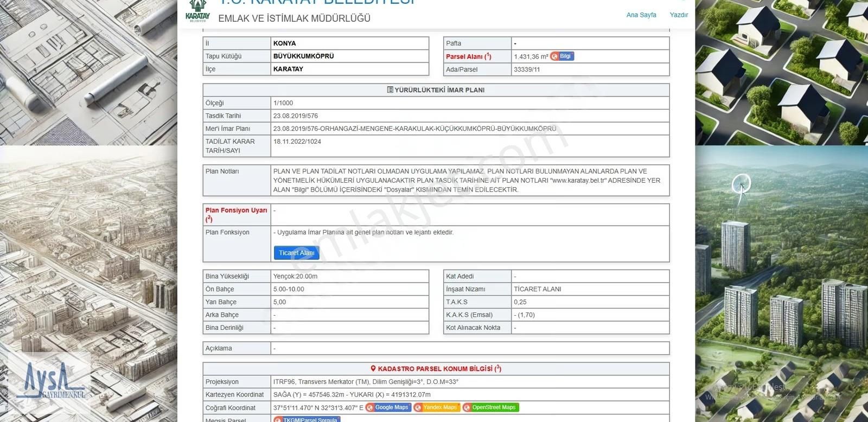Click the Karatay Belediyesi logo
The height and width of the screenshot is (422, 868).
(197, 11)
